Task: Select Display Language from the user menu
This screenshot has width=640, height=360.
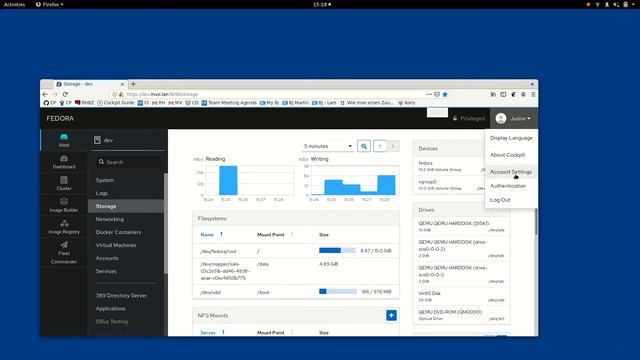Action: click(511, 138)
